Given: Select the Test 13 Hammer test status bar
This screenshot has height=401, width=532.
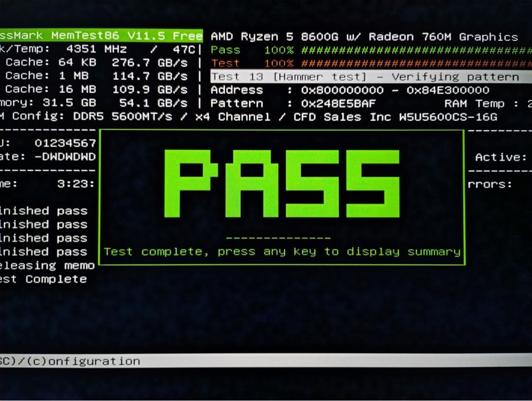Looking at the screenshot, I should click(x=296, y=76).
